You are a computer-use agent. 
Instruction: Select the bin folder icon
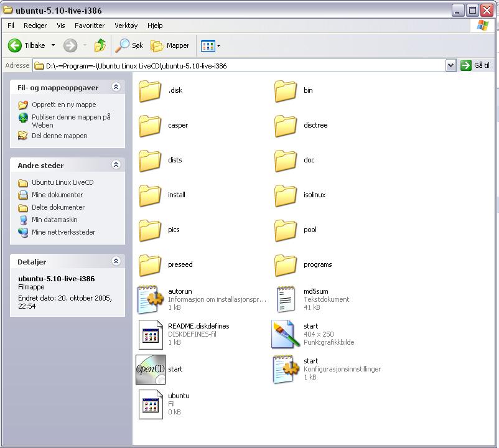click(286, 91)
